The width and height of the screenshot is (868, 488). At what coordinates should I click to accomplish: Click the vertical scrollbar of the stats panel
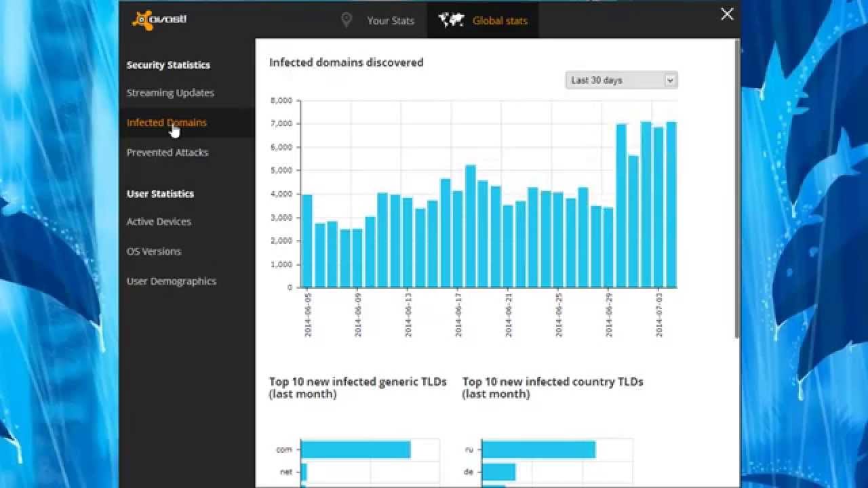point(737,190)
